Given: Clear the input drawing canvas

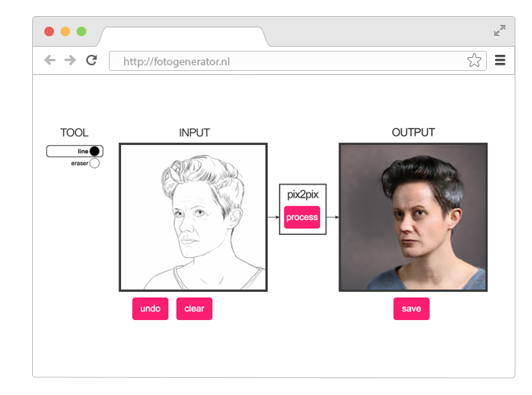Looking at the screenshot, I should [194, 309].
